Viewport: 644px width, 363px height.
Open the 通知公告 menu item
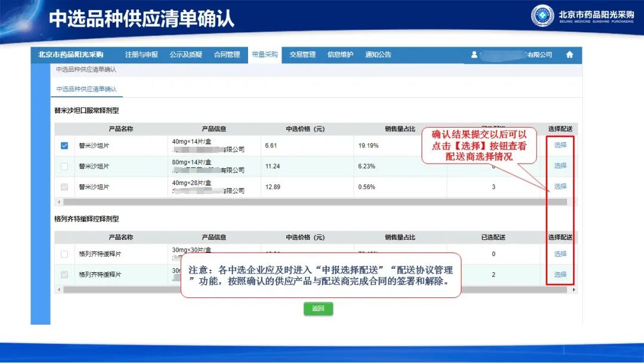tap(378, 55)
